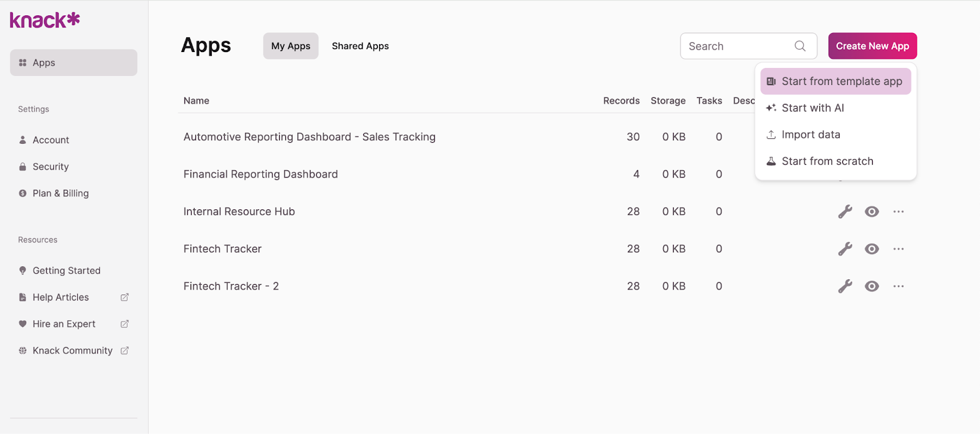Click the wrench icon for Internal Resource Hub

(845, 212)
